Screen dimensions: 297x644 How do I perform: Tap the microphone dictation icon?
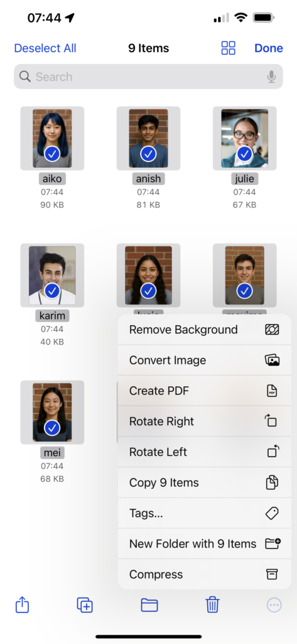click(271, 77)
